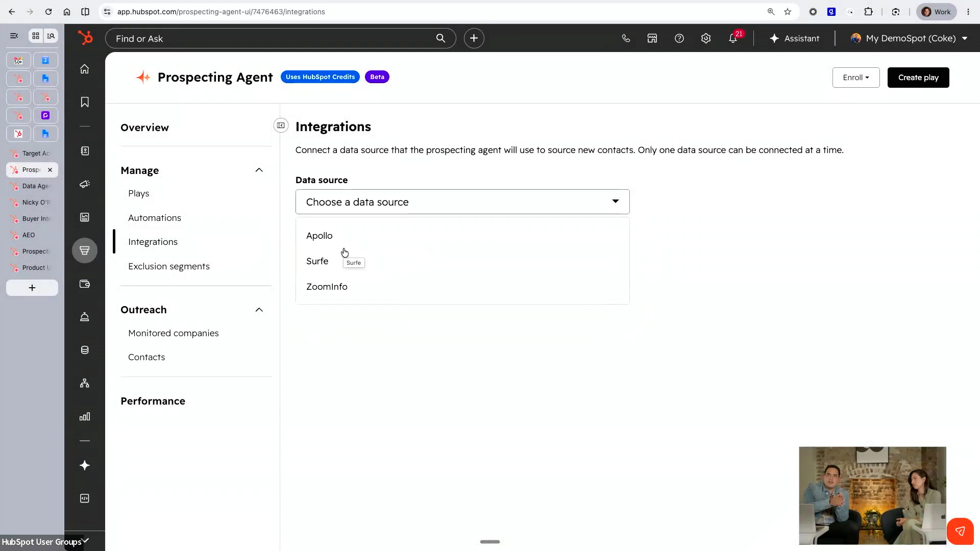Image resolution: width=980 pixels, height=551 pixels.
Task: Open the Marketing megaphone icon
Action: click(x=85, y=184)
